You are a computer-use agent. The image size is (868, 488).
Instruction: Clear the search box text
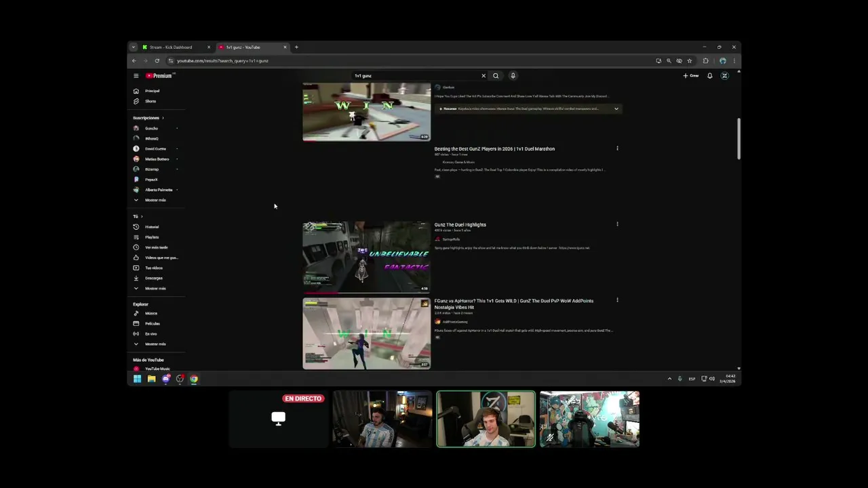484,76
